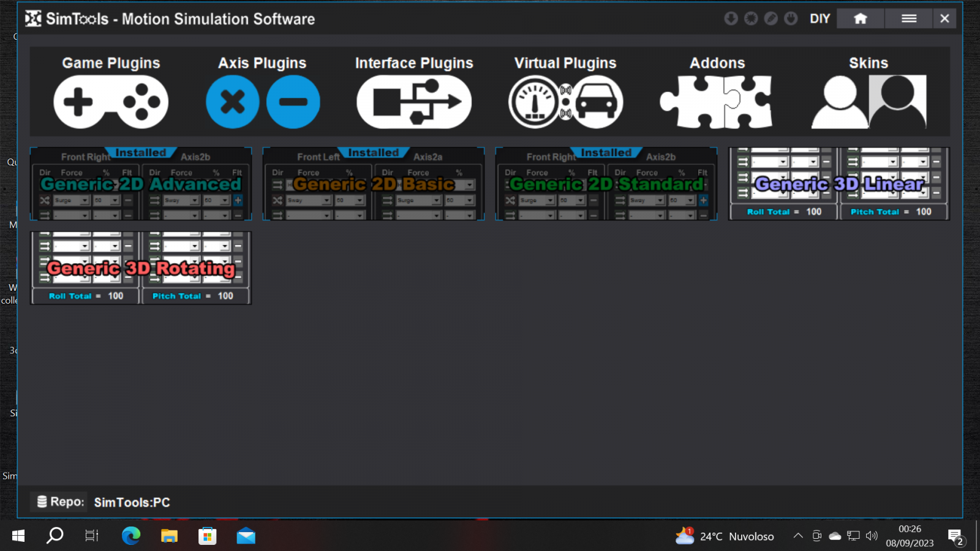
Task: Open Microsoft Store from the taskbar
Action: [208, 536]
